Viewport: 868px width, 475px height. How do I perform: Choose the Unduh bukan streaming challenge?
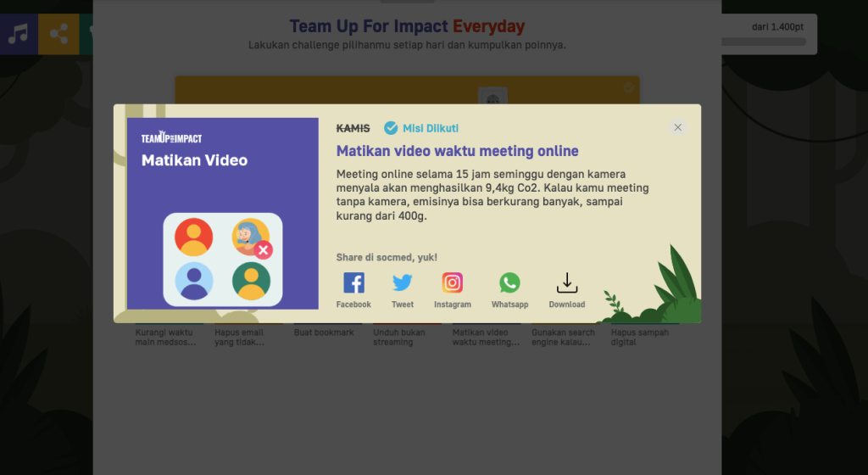pyautogui.click(x=401, y=337)
